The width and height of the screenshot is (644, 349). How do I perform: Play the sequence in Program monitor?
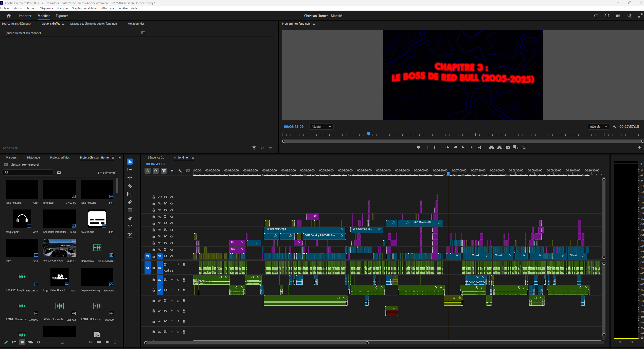coord(463,147)
